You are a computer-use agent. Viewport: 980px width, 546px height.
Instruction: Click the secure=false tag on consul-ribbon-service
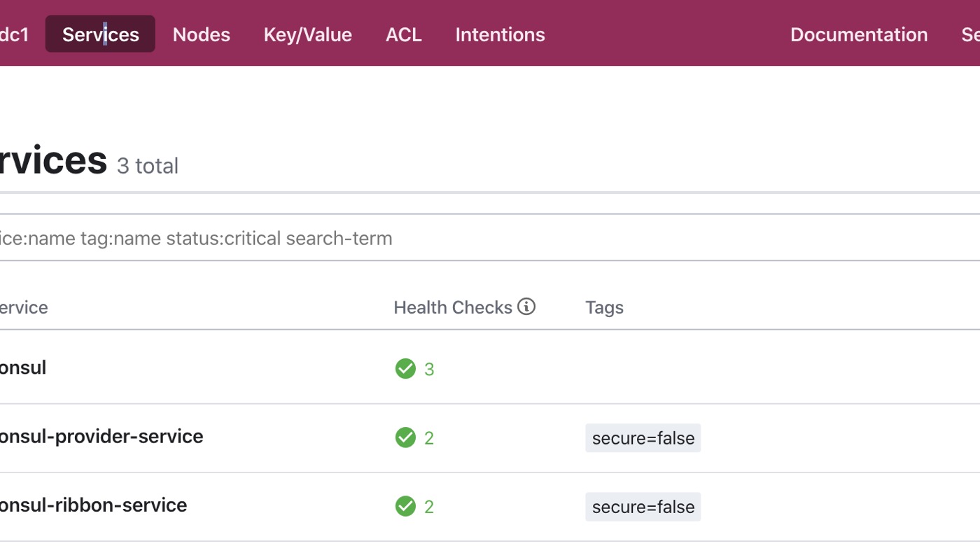pyautogui.click(x=643, y=507)
